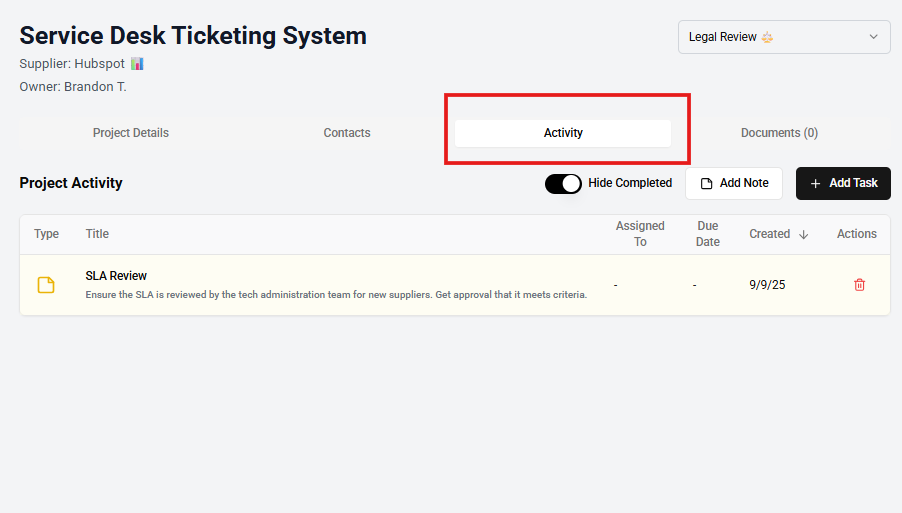This screenshot has height=513, width=902.
Task: Switch to the Project Details tab
Action: point(131,133)
